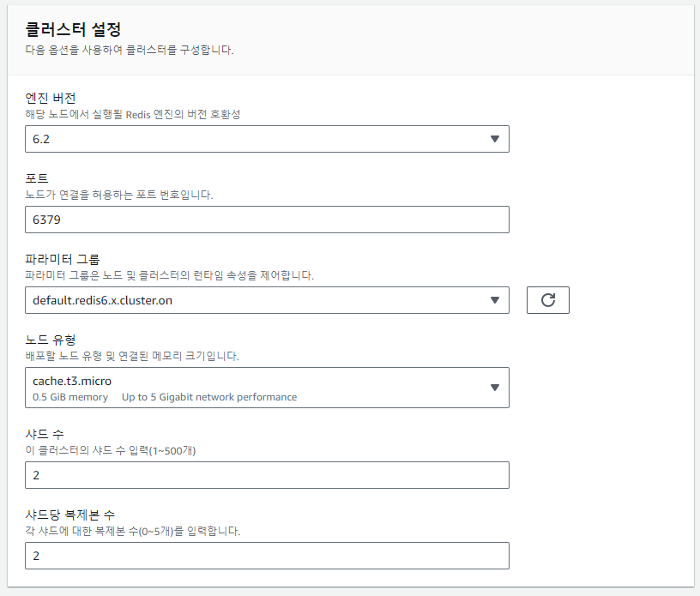Click the port field containing 6379
Screen dimensions: 700x596
(267, 220)
